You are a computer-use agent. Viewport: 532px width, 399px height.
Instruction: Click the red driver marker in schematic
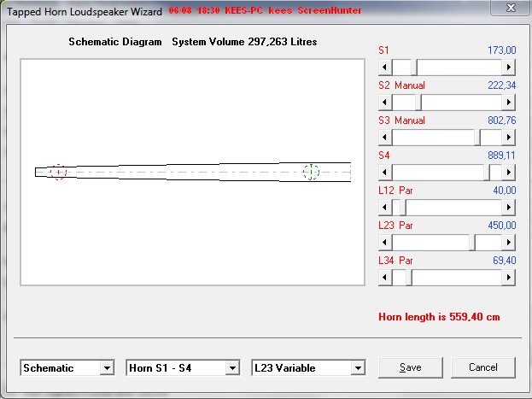(58, 173)
